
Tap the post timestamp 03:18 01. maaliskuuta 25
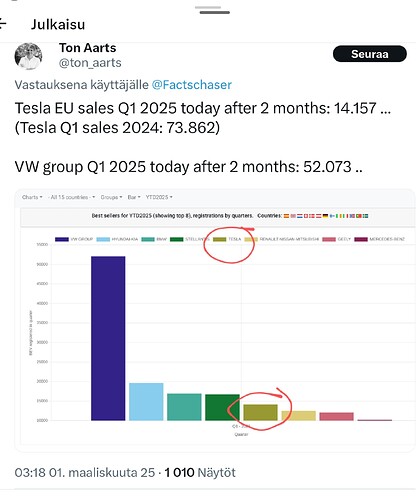pos(85,472)
